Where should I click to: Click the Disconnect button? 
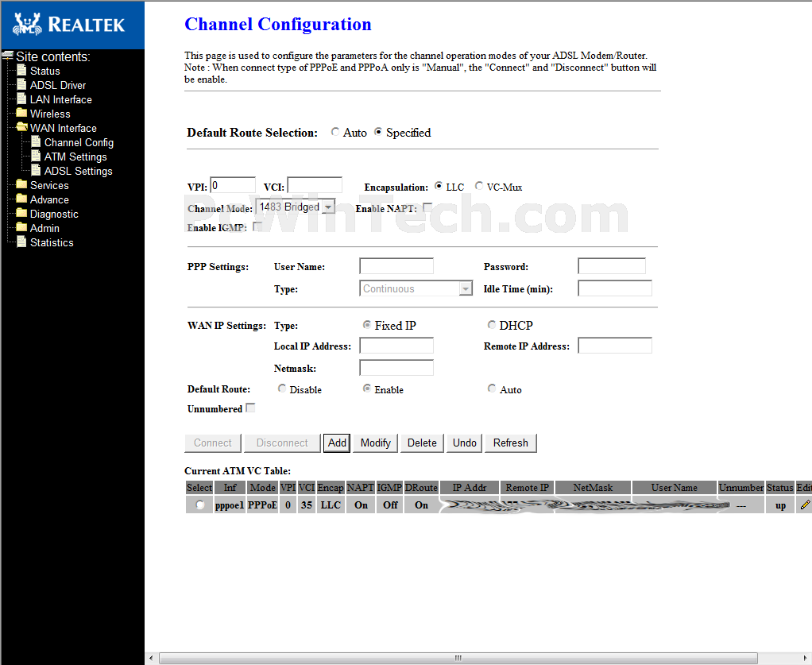282,443
